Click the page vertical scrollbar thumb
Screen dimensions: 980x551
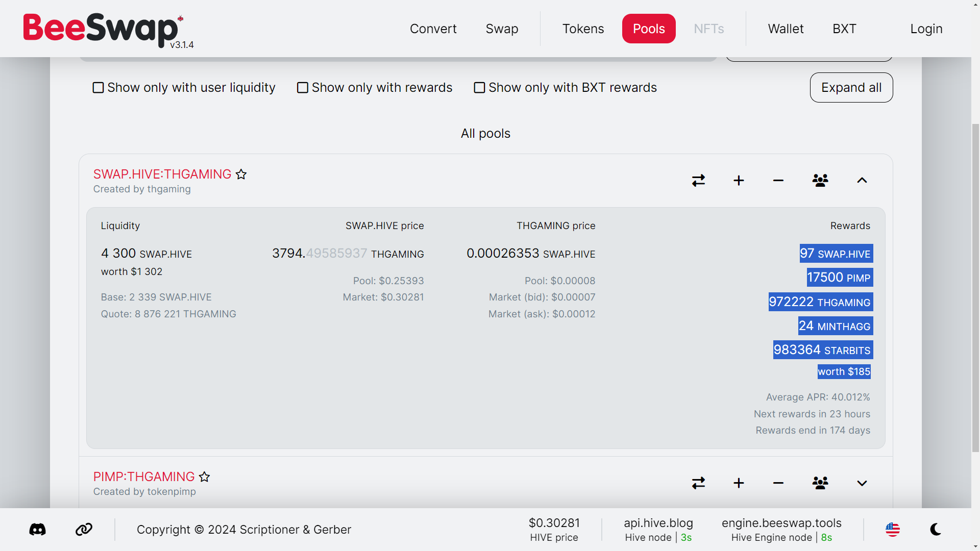pyautogui.click(x=975, y=288)
